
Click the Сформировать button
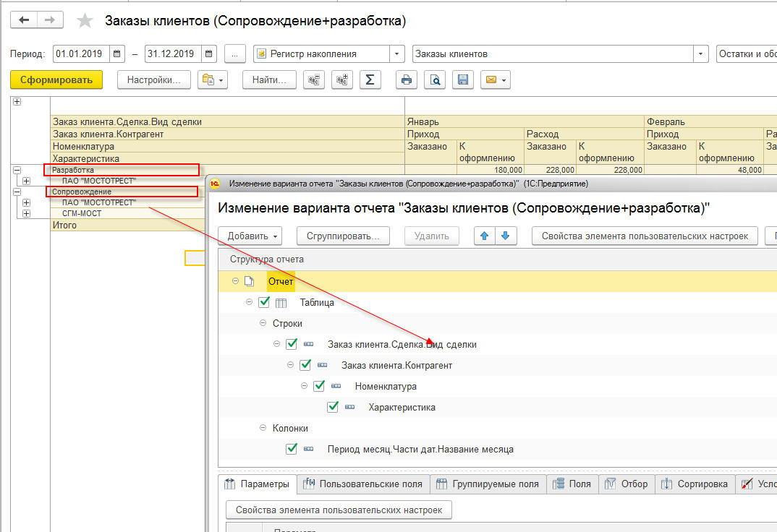56,80
